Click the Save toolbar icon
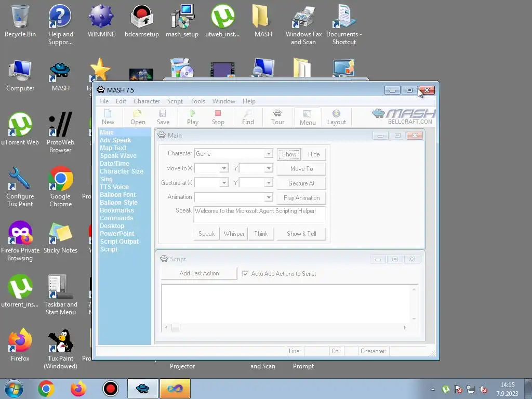532x399 pixels. point(163,117)
